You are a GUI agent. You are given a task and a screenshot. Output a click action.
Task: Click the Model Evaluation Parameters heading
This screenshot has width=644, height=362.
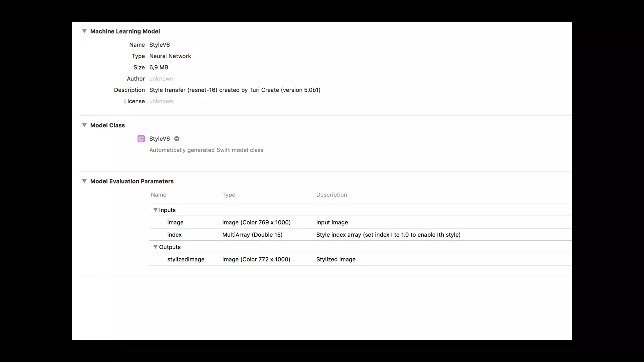(132, 181)
